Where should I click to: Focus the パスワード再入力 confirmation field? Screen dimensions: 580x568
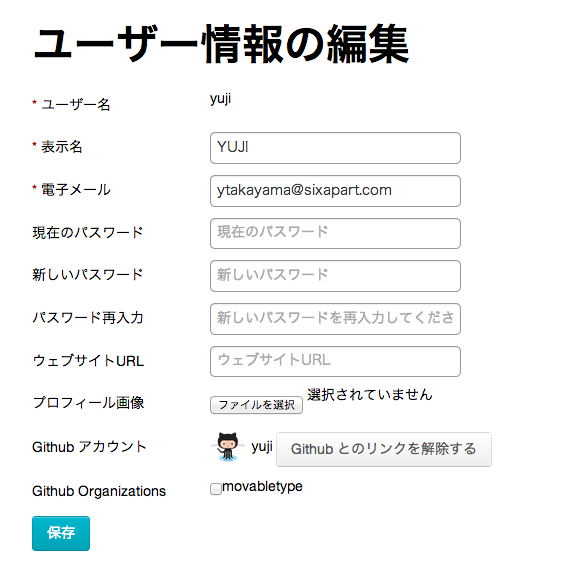pos(335,319)
